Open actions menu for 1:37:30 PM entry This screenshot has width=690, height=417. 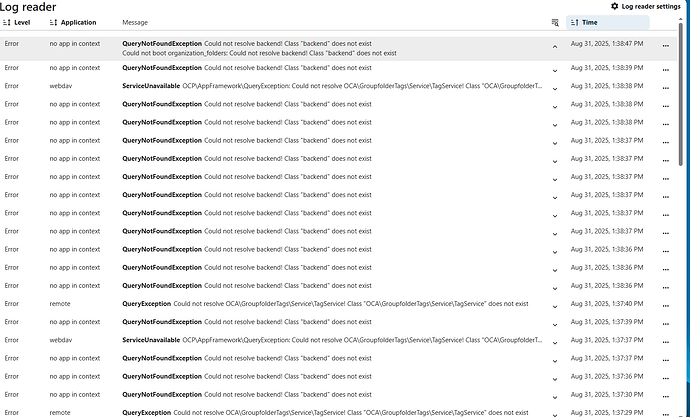click(x=665, y=395)
